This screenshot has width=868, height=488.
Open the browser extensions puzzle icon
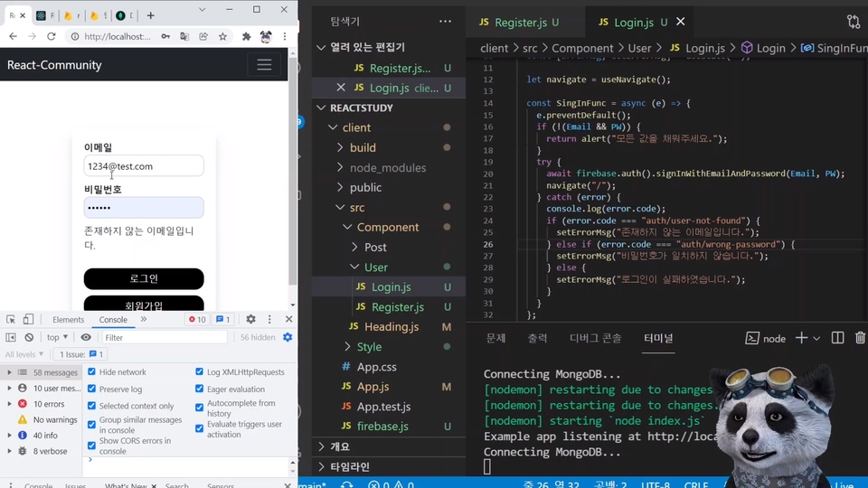pos(246,36)
